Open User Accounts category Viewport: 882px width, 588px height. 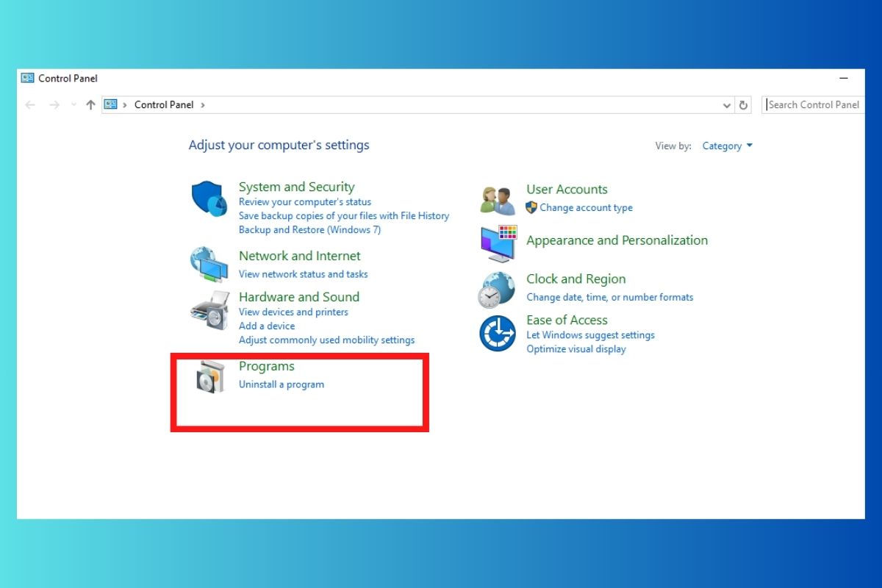[567, 189]
